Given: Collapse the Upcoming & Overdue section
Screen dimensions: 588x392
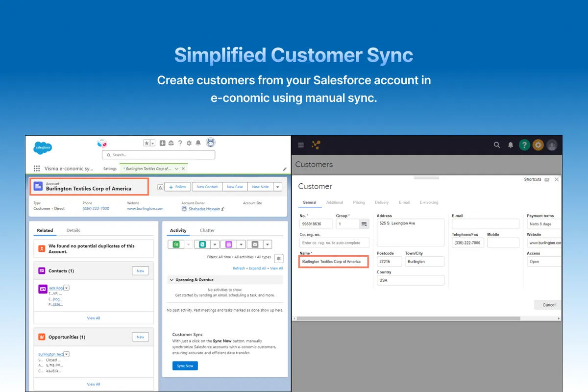Looking at the screenshot, I should point(171,280).
